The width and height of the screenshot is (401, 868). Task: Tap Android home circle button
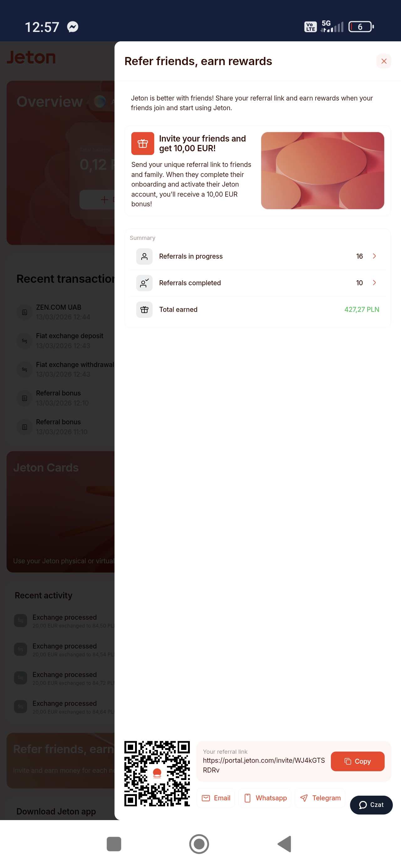(x=199, y=844)
